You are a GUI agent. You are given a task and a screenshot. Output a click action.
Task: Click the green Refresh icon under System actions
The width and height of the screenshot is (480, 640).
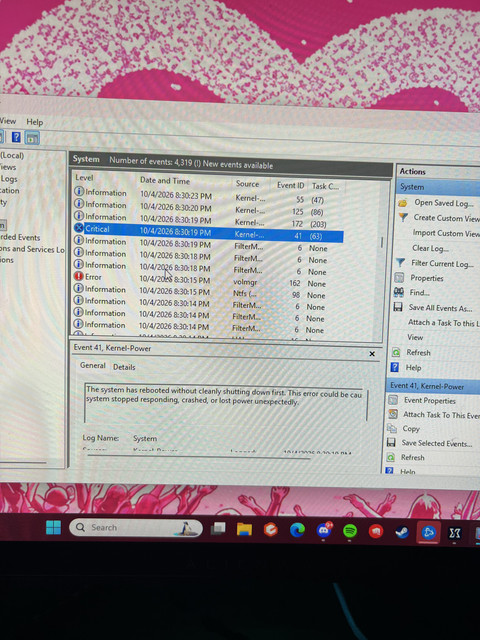click(x=396, y=352)
